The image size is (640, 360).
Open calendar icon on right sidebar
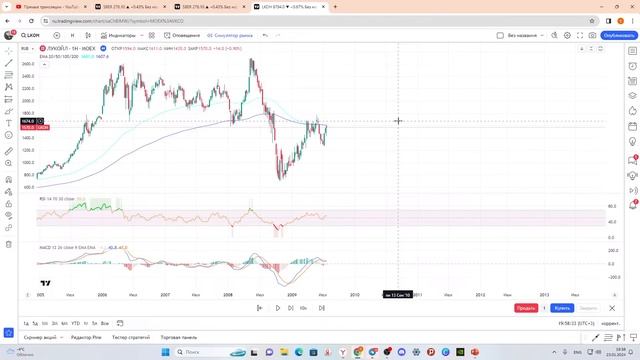tap(632, 127)
